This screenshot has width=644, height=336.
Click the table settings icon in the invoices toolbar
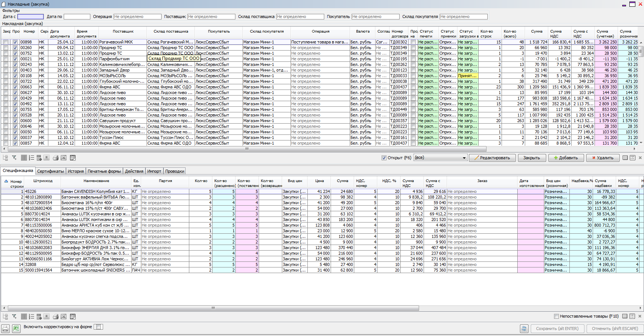73,158
